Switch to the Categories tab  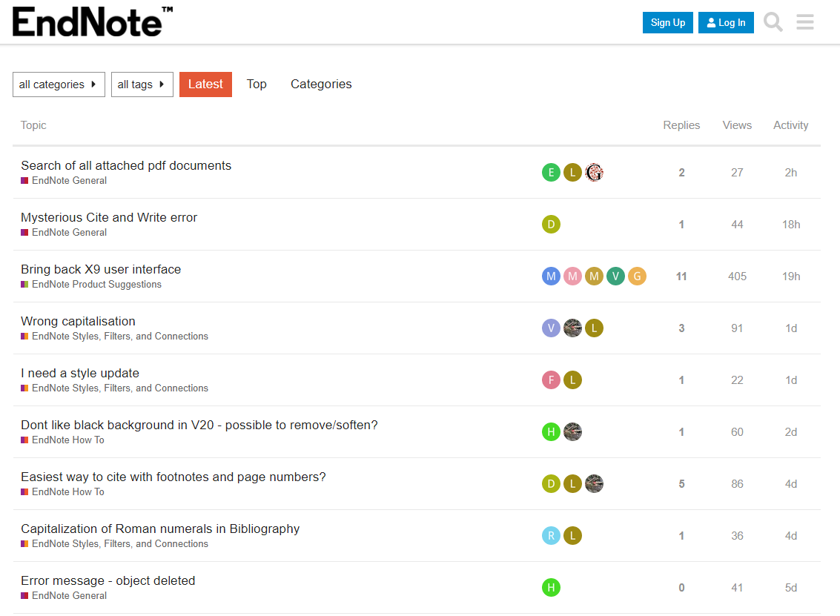[321, 84]
